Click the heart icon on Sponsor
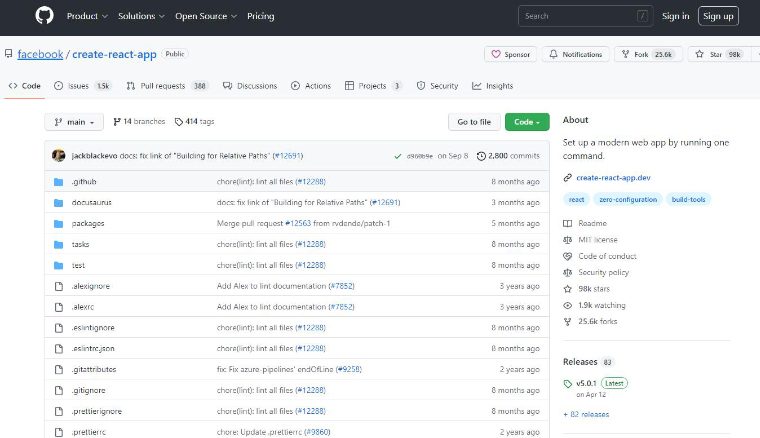 496,54
